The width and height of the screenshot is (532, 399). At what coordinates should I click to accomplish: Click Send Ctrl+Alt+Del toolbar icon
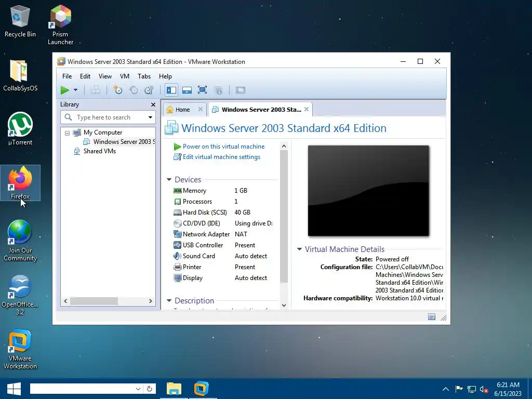point(96,90)
